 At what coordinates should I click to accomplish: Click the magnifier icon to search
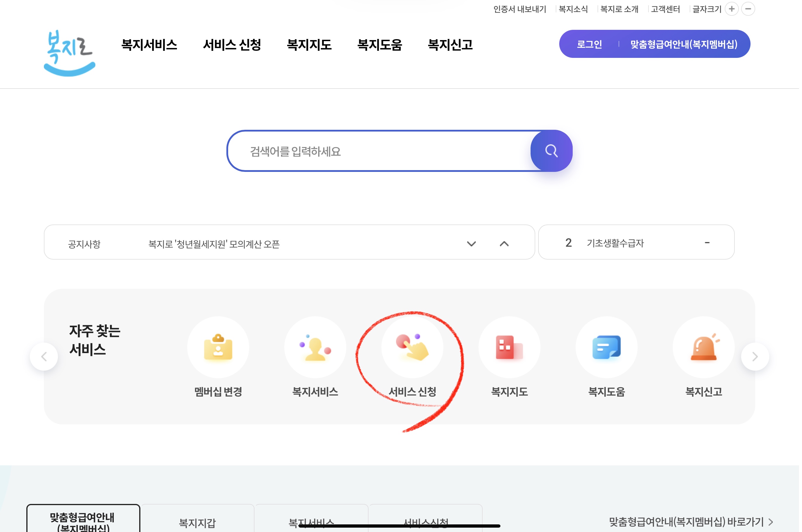(x=551, y=151)
